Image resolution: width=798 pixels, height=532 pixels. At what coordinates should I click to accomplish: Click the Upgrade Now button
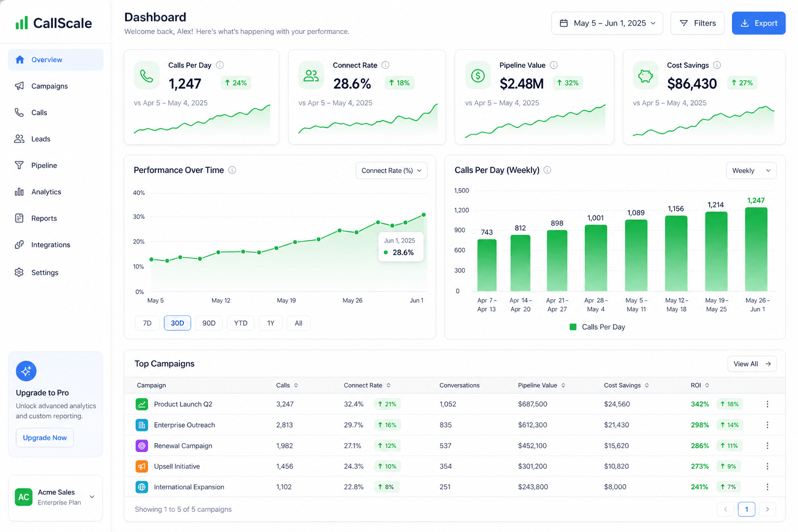point(45,438)
